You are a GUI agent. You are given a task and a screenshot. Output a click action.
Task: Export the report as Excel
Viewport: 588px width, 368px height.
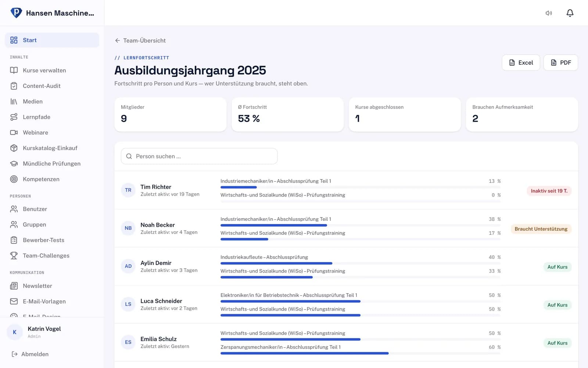tap(521, 63)
